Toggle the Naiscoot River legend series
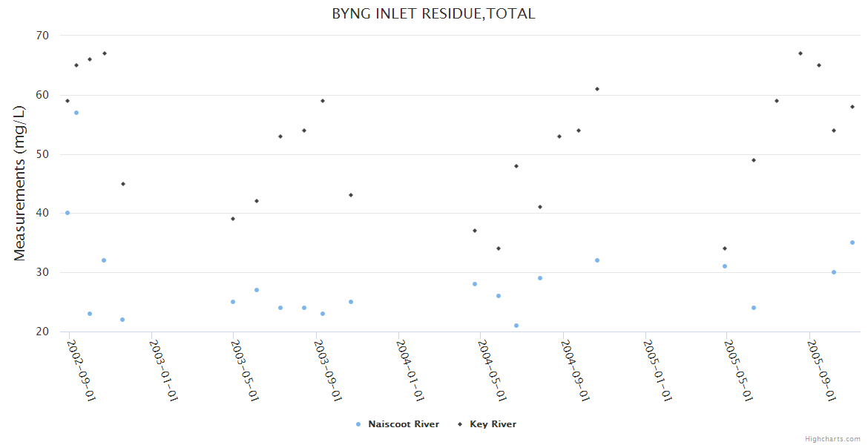The height and width of the screenshot is (445, 868). [403, 424]
